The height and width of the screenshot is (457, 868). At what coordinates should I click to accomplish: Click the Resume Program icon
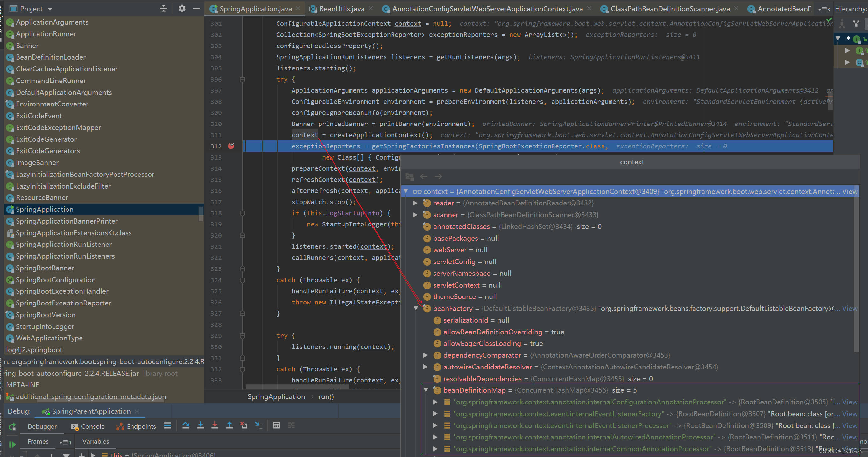coord(12,445)
